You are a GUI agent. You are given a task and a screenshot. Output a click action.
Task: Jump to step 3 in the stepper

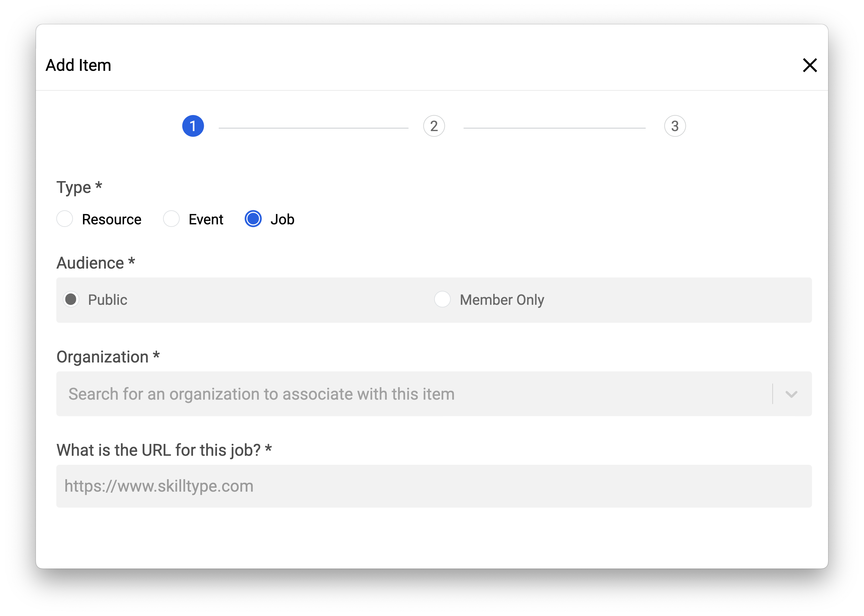[x=675, y=126]
